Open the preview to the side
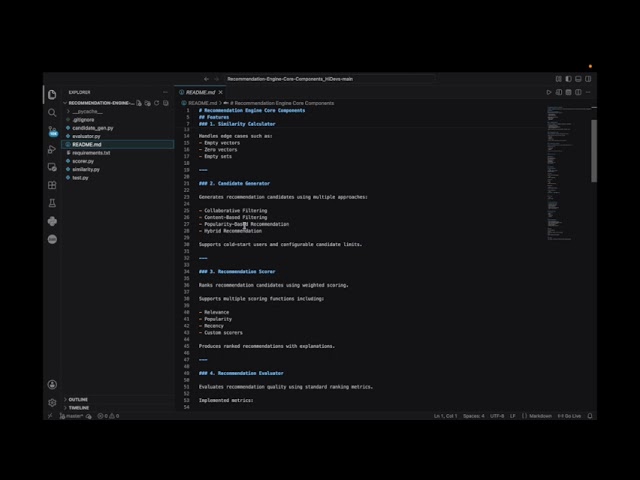This screenshot has width=640, height=480. (559, 92)
